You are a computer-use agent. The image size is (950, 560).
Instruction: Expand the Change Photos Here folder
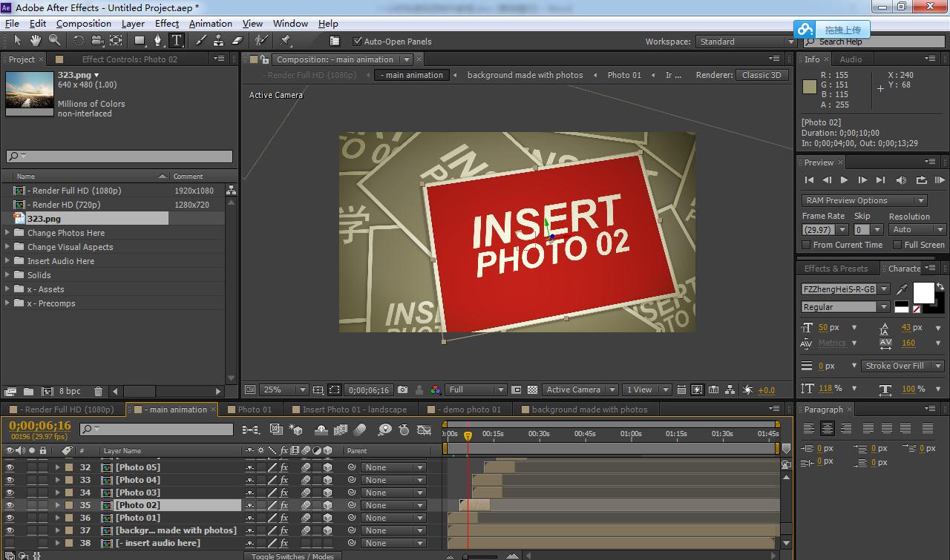tap(8, 233)
